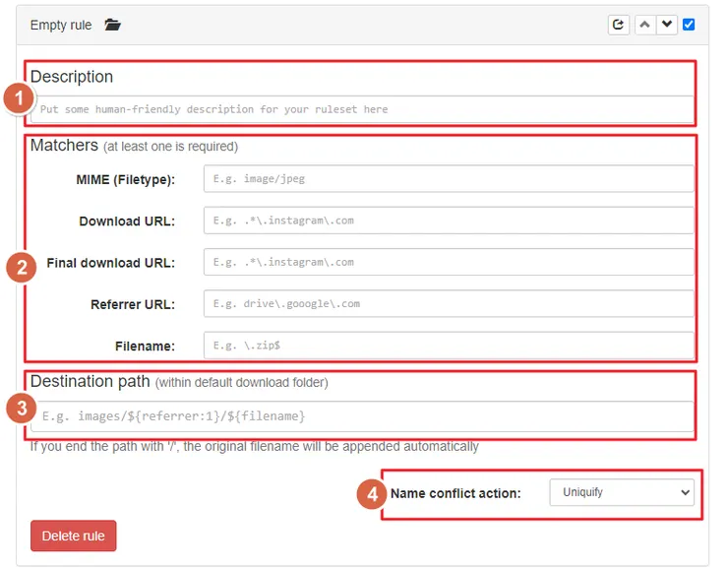
Task: Click the 'Referrer URL:' label
Action: point(133,305)
